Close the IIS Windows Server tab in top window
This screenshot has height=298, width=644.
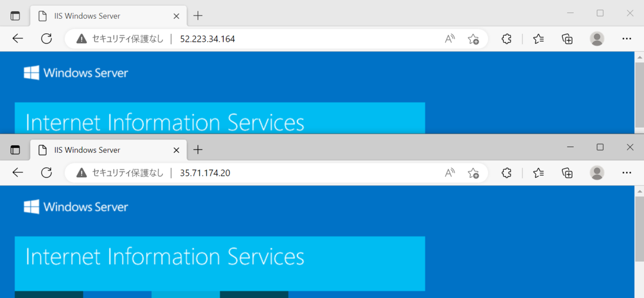pyautogui.click(x=176, y=16)
